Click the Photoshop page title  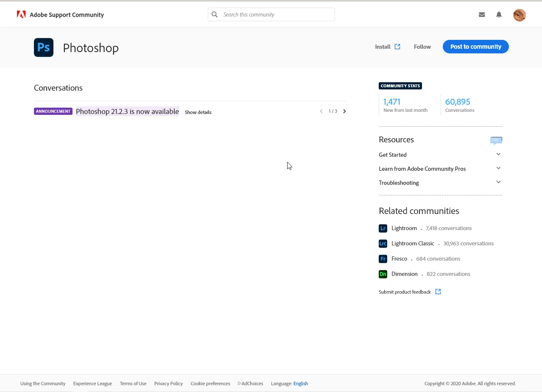pos(91,48)
